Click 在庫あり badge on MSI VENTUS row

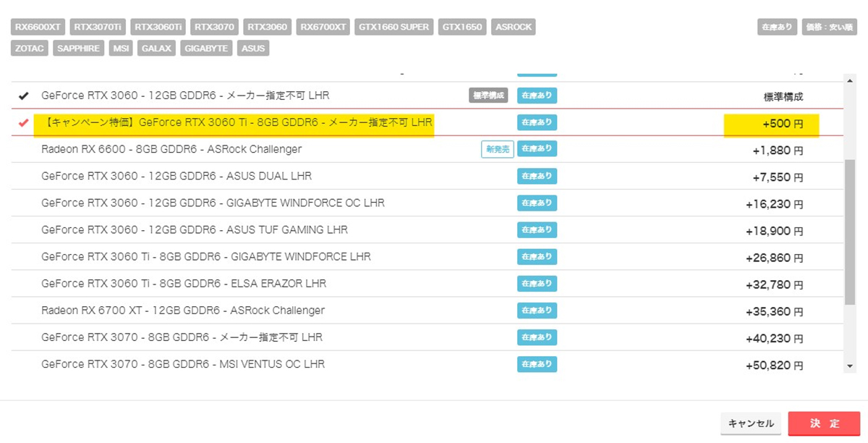point(537,363)
